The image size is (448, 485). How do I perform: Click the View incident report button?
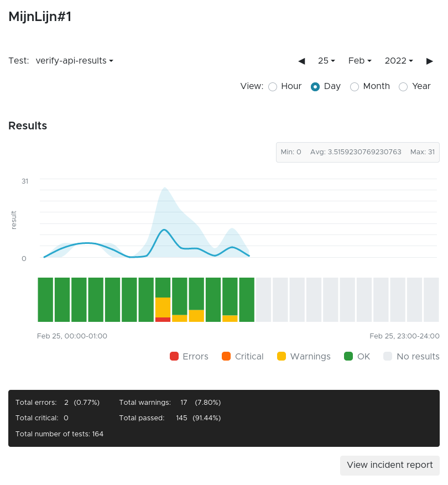390,465
